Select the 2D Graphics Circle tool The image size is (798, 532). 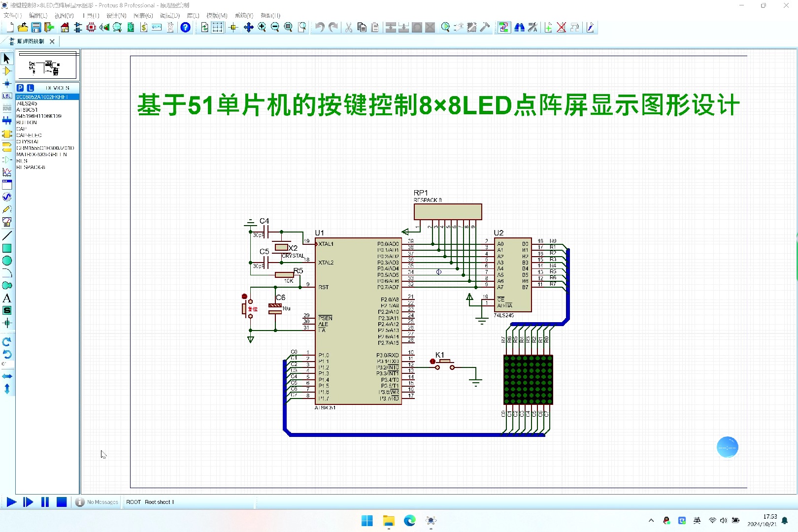tap(7, 261)
